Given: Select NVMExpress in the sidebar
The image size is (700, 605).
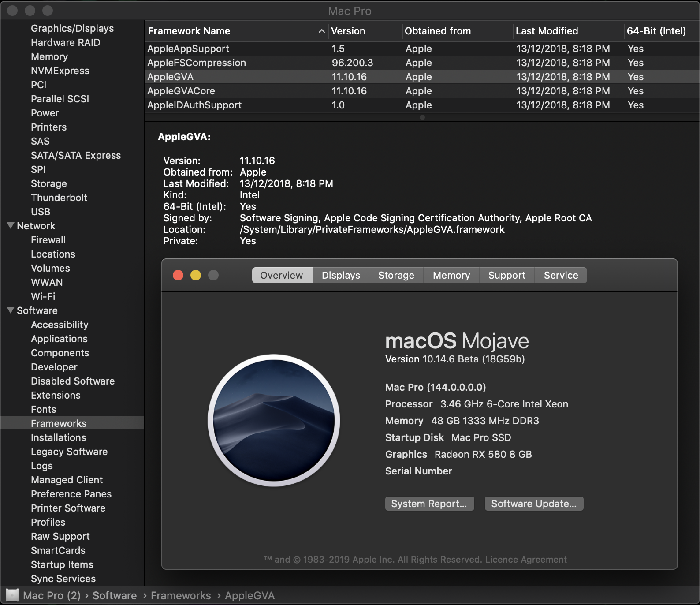Looking at the screenshot, I should point(60,71).
